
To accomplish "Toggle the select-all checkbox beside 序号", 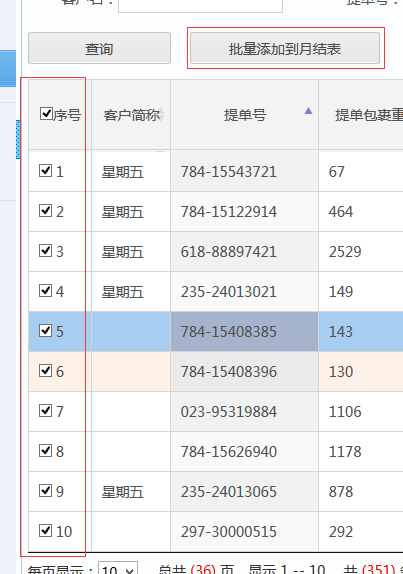I will [46, 114].
